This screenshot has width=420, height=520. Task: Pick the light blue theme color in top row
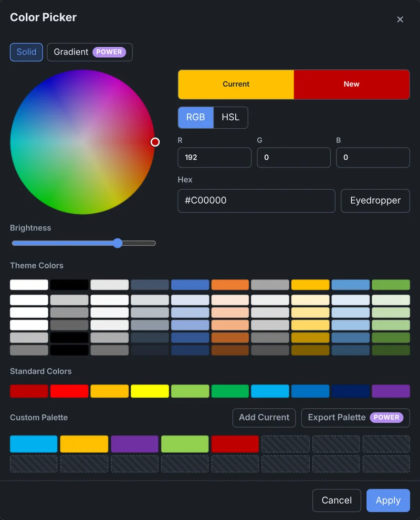(350, 285)
